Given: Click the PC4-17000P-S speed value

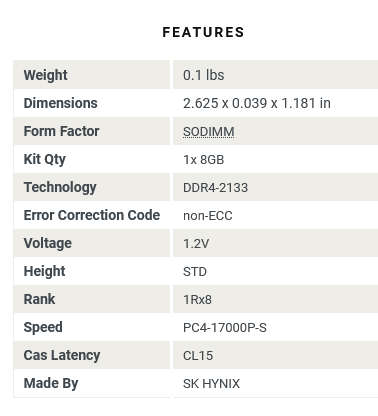Looking at the screenshot, I should (225, 328).
